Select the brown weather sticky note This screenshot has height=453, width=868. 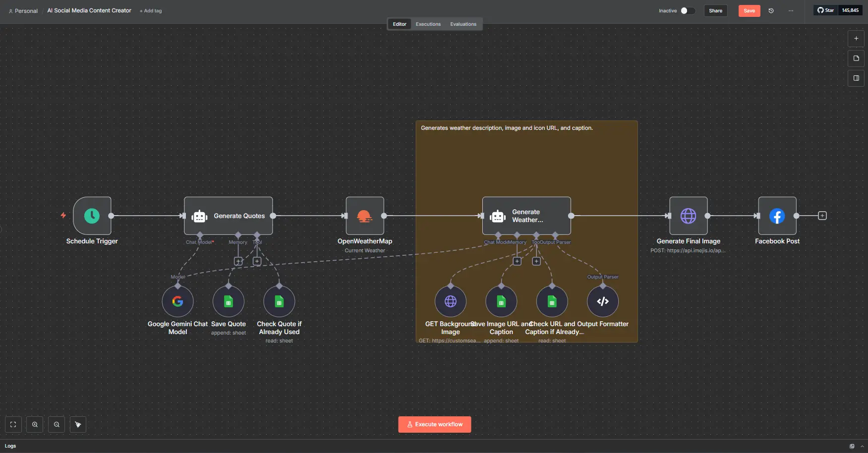525,159
